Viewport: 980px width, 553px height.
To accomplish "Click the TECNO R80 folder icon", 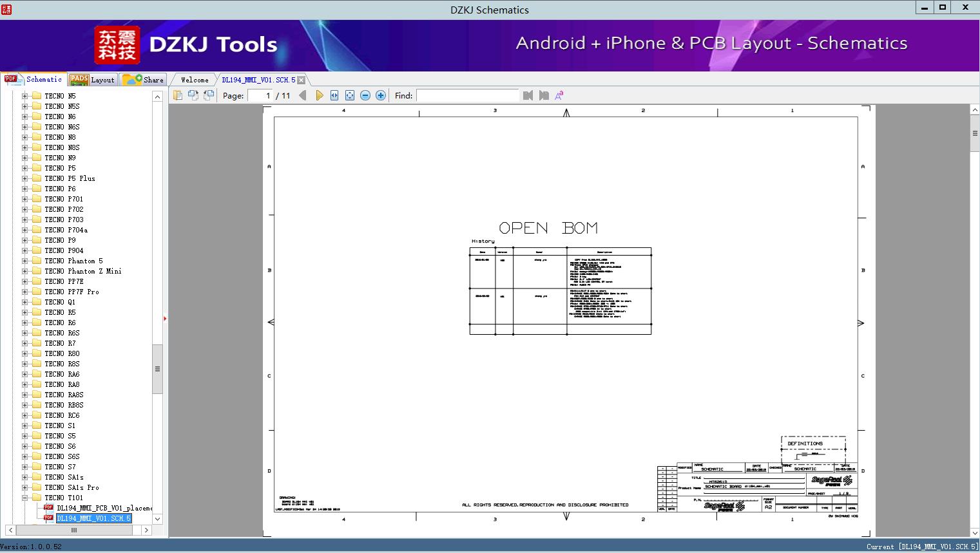I will 37,353.
